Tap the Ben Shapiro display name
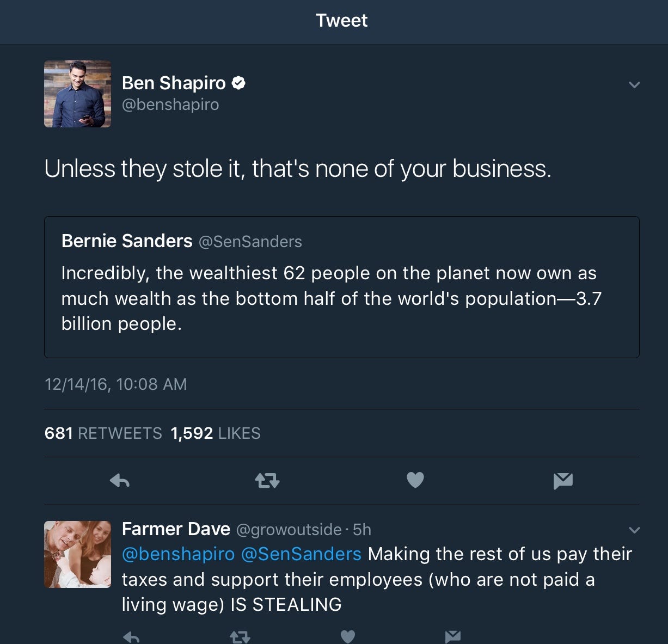The height and width of the screenshot is (644, 668). click(x=174, y=83)
